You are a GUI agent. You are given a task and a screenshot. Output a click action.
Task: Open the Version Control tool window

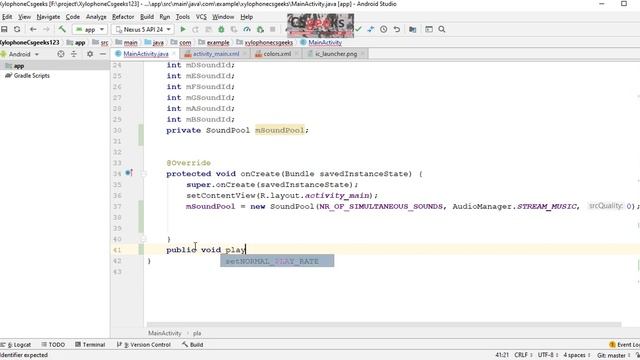pos(144,345)
